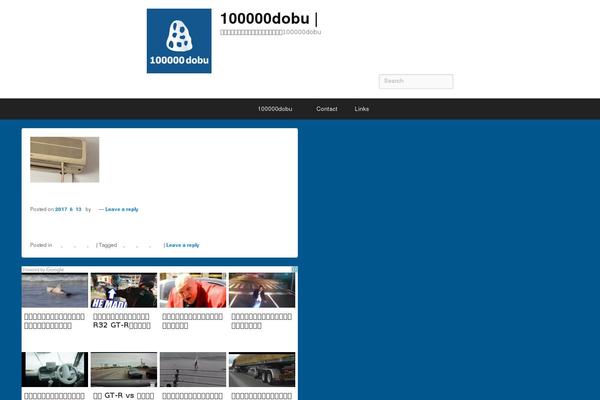
Task: Click the 100000dobu site logo image
Action: click(x=179, y=41)
